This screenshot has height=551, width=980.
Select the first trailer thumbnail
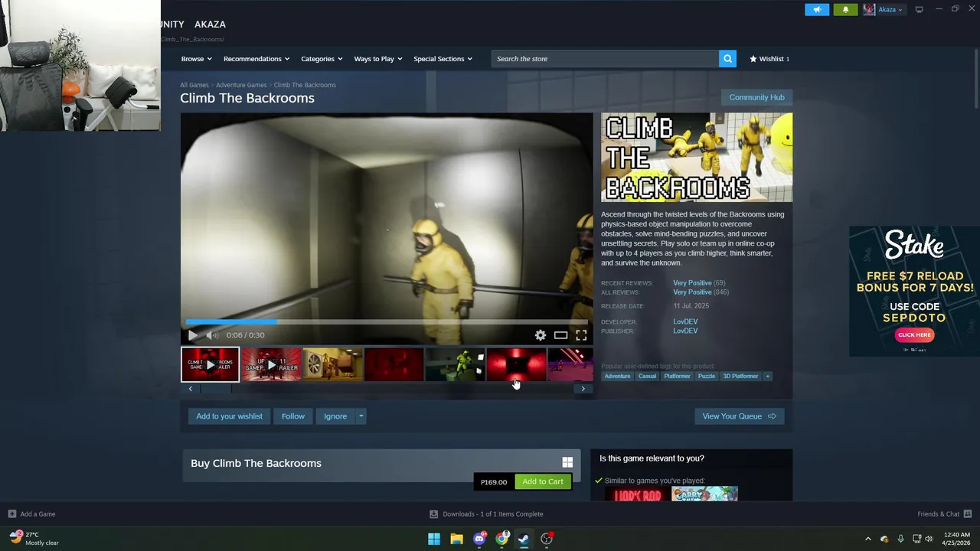tap(210, 364)
